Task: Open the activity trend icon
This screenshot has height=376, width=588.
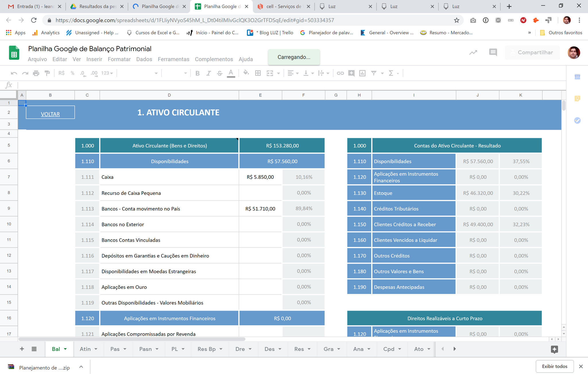Action: (473, 52)
